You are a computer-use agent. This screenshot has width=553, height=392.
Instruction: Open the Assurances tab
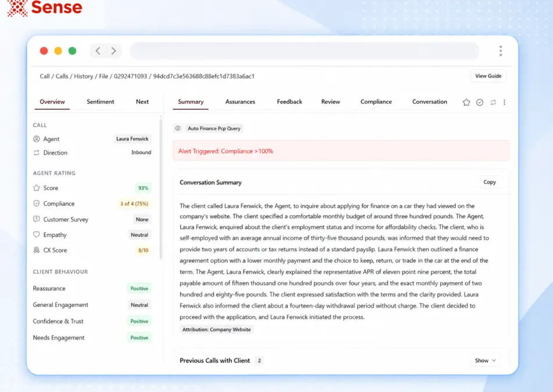[240, 102]
